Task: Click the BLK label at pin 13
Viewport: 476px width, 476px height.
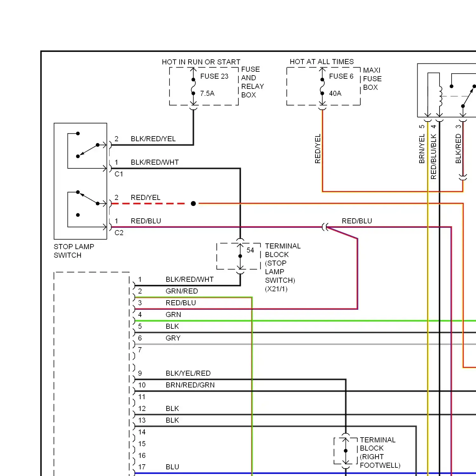Action: 172,420
